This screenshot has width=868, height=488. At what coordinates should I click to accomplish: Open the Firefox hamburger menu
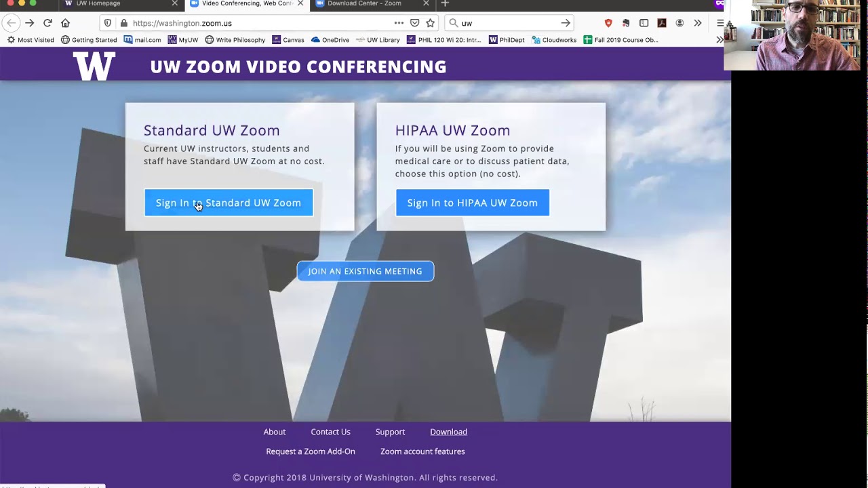[x=720, y=23]
